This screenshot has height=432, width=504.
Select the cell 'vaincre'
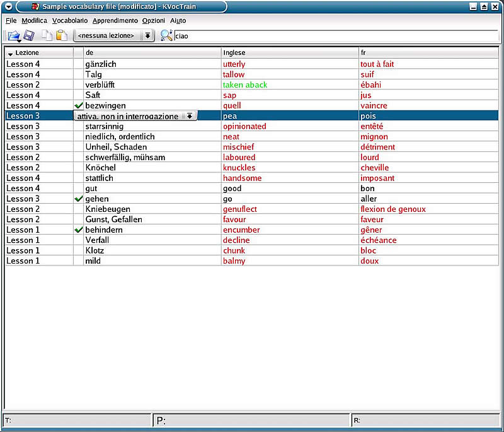428,105
